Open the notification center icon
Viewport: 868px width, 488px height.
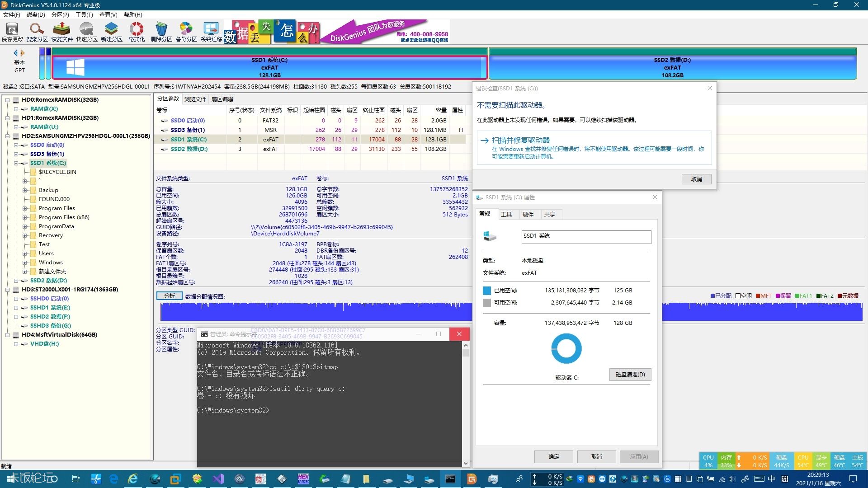click(x=854, y=479)
